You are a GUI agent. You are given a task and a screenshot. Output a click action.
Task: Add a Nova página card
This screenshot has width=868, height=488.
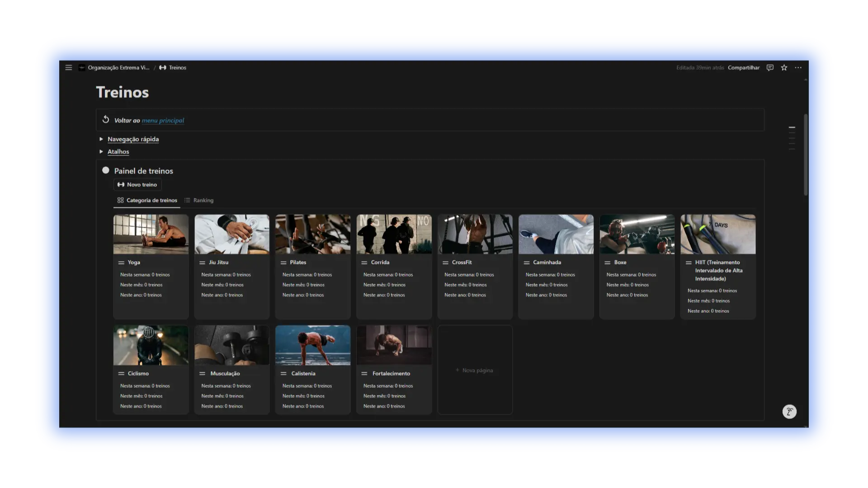[x=475, y=370]
